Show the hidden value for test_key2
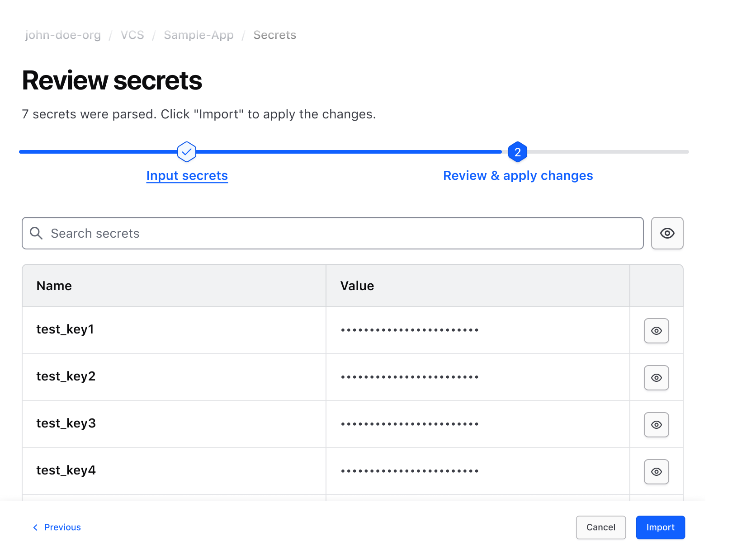The height and width of the screenshot is (554, 756). coord(656,378)
